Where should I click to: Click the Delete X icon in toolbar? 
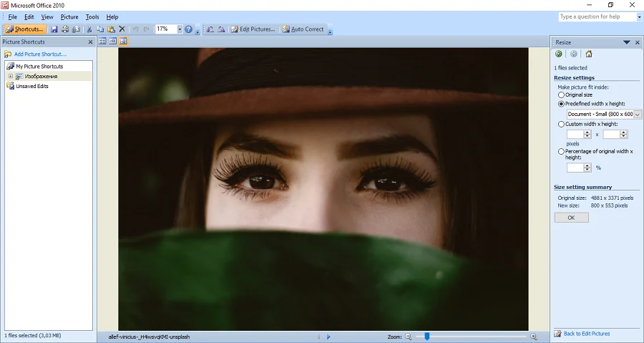click(122, 29)
